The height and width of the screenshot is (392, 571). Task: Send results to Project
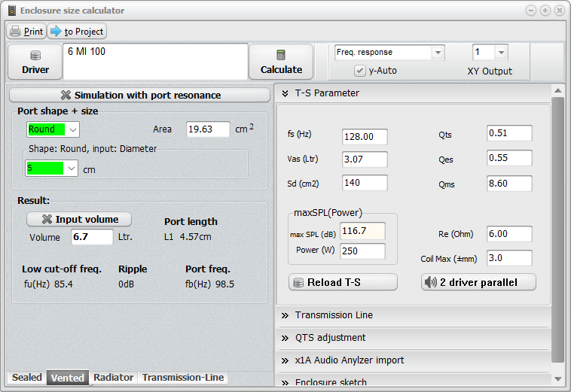(77, 32)
